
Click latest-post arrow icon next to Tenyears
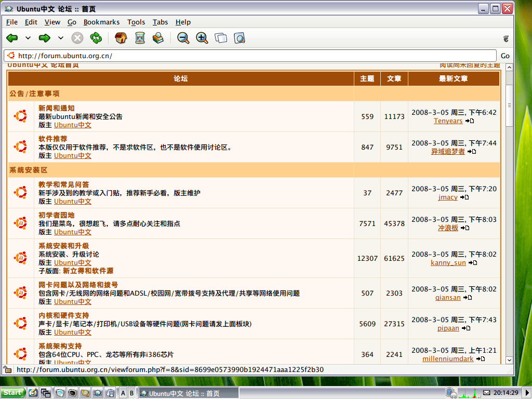[470, 121]
